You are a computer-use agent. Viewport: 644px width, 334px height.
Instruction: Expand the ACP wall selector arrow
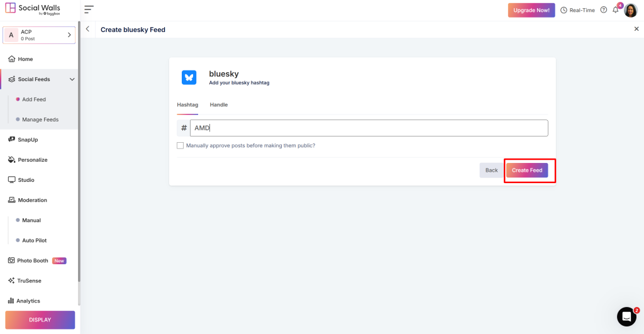[69, 35]
